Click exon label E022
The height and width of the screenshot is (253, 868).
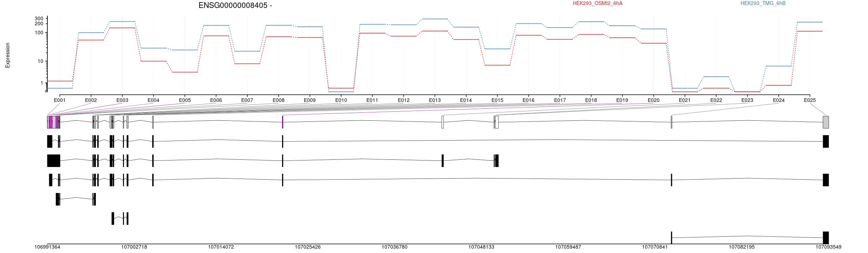pyautogui.click(x=716, y=100)
